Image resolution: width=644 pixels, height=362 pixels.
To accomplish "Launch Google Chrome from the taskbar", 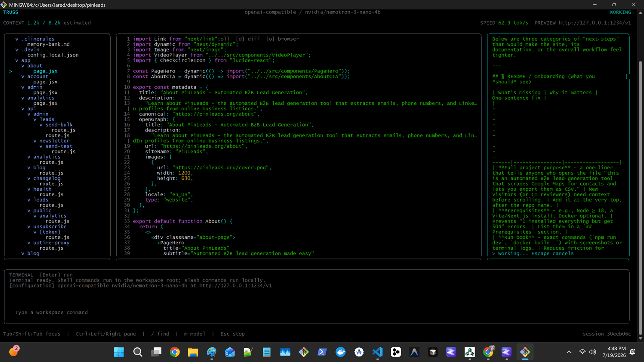I will point(175,352).
